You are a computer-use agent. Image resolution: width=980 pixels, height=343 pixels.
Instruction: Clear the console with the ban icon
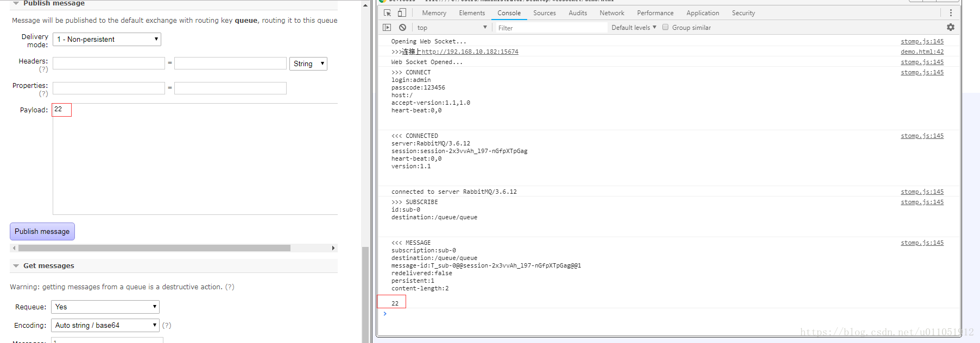coord(402,27)
